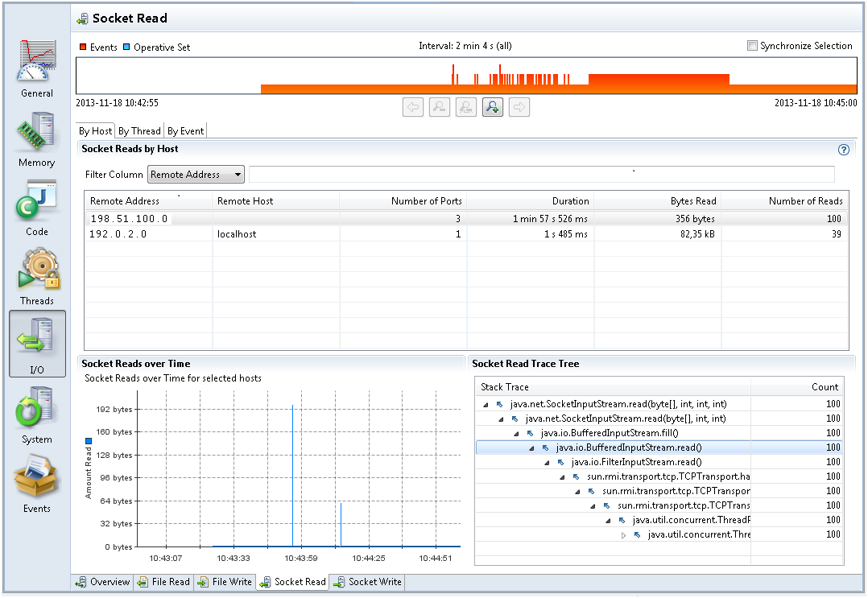Sort by the Bytes Read column header
The image size is (868, 598).
[x=657, y=201]
